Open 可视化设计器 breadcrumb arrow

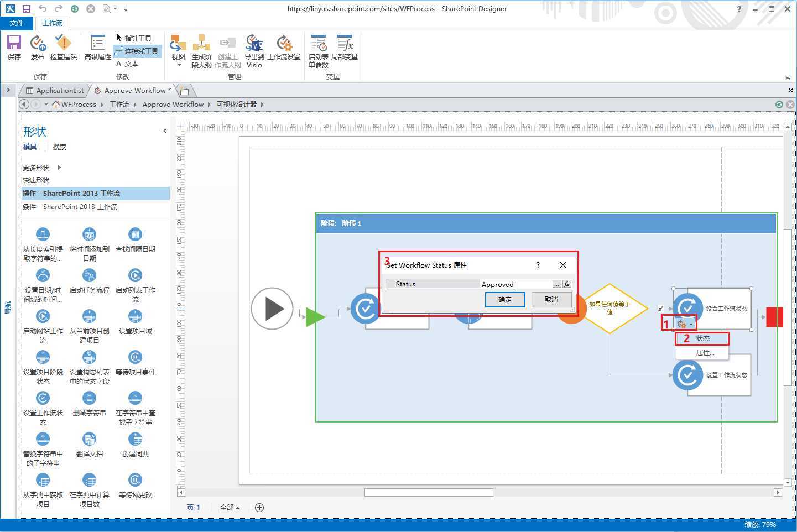point(262,105)
